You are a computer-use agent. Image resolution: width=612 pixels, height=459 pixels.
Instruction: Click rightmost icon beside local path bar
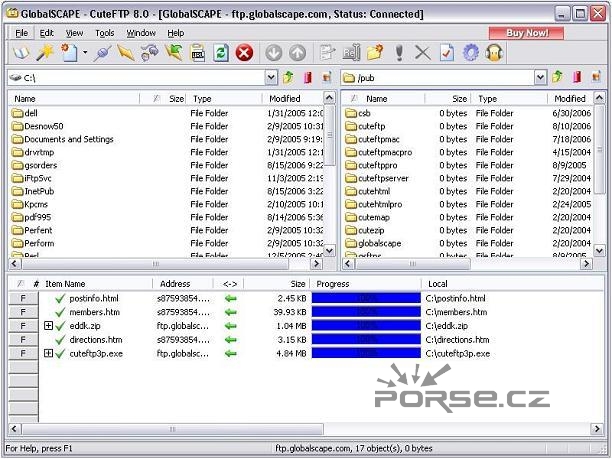(327, 77)
